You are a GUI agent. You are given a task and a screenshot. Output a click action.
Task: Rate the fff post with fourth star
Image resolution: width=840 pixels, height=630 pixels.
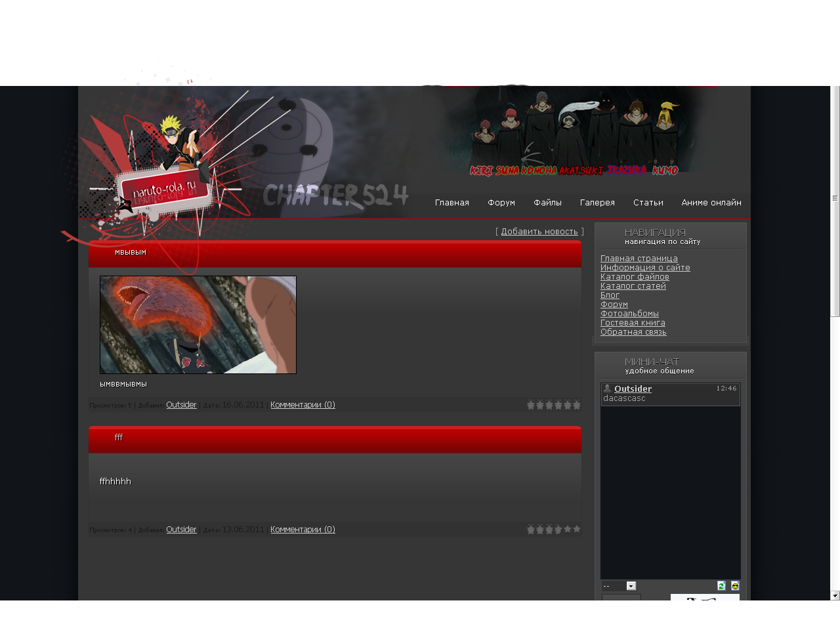tap(558, 529)
